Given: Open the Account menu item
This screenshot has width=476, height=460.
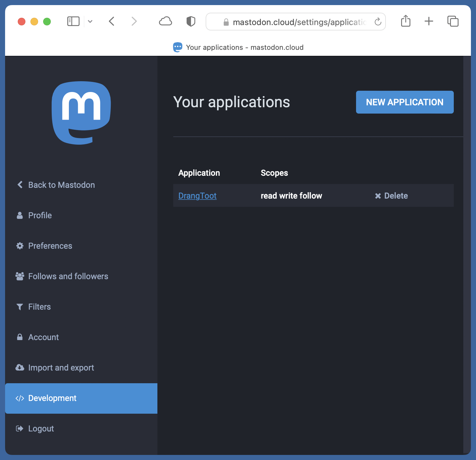Looking at the screenshot, I should click(81, 337).
